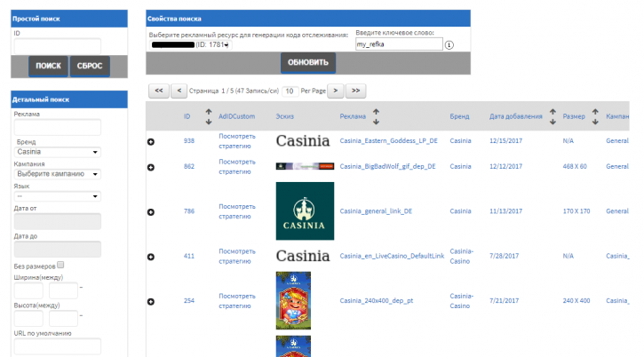Click size 468 X 60 cell
This screenshot has width=644, height=357.
tap(575, 166)
